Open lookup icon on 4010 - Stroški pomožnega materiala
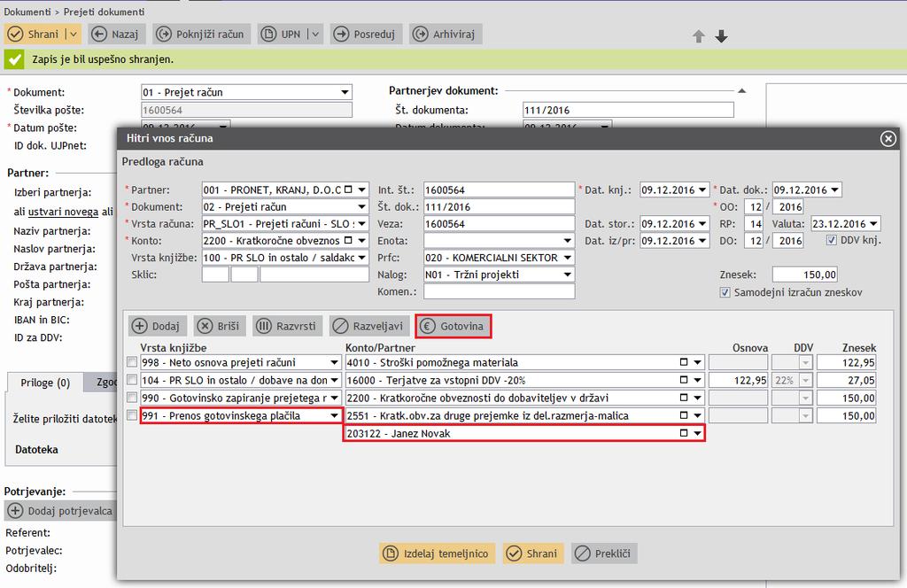Viewport: 907px width, 588px height. (x=684, y=362)
